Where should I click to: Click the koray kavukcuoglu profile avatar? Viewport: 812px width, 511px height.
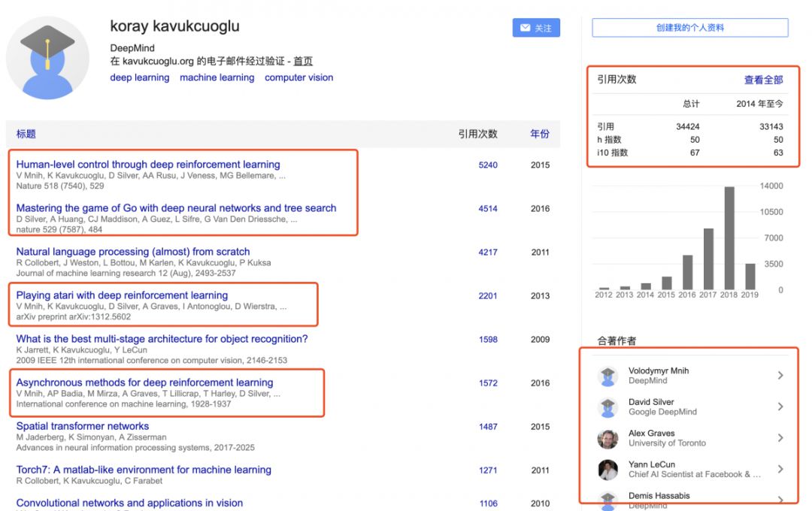(47, 58)
